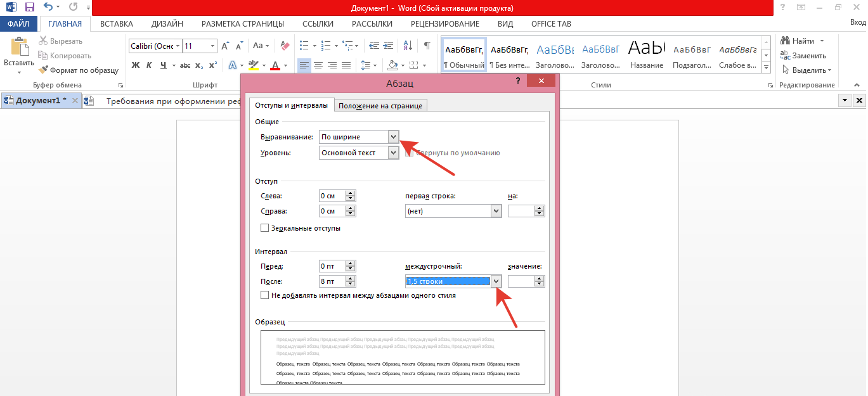This screenshot has height=396, width=868.
Task: Switch to the 'Положение на странице' tab
Action: pos(380,105)
